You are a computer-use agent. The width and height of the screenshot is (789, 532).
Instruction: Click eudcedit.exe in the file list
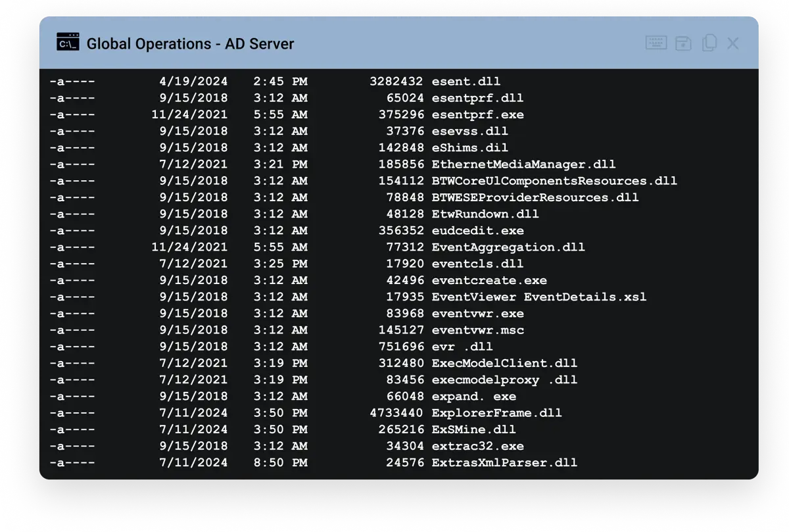478,231
